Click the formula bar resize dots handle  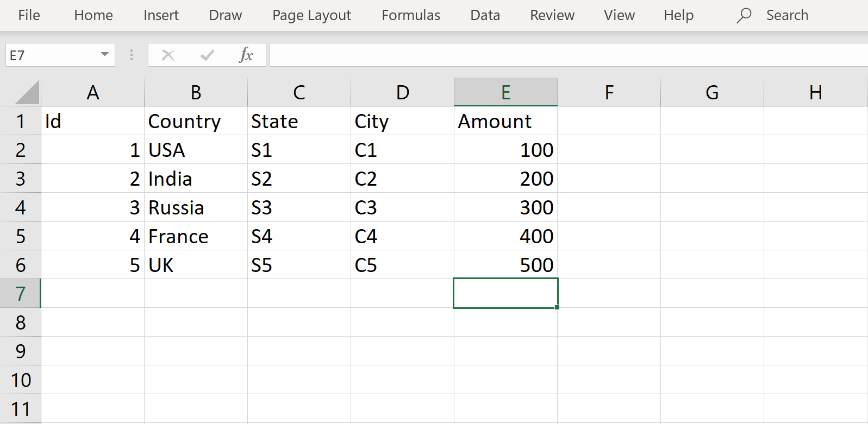[x=132, y=55]
